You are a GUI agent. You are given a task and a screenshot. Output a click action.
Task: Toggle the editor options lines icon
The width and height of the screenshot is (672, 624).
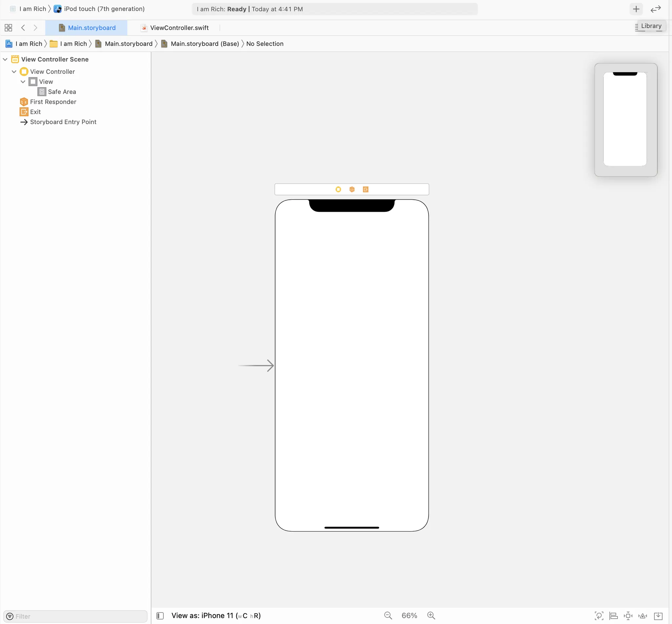pyautogui.click(x=636, y=28)
